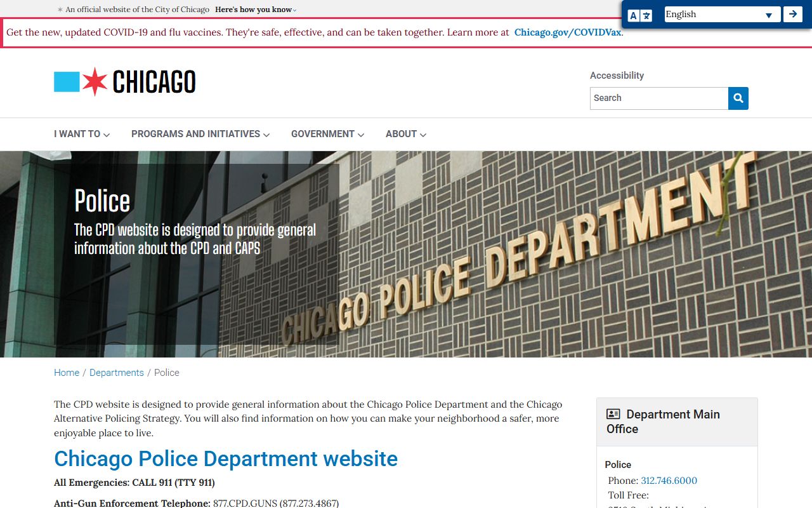
Task: Click the City of Chicago logo
Action: click(125, 82)
